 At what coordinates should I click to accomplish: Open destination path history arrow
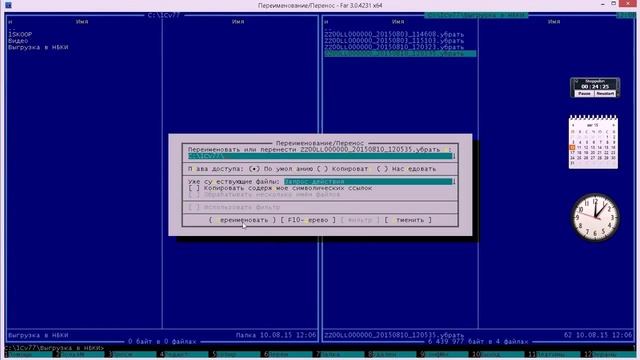click(454, 156)
